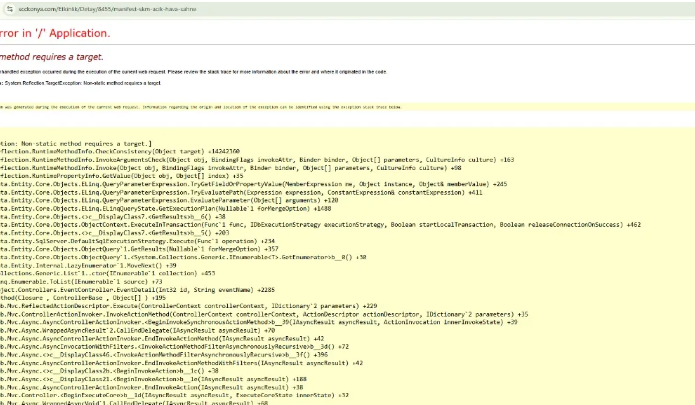Click stack line containing "TryEvaluatePath" +411
This screenshot has width=695, height=405.
click(241, 192)
